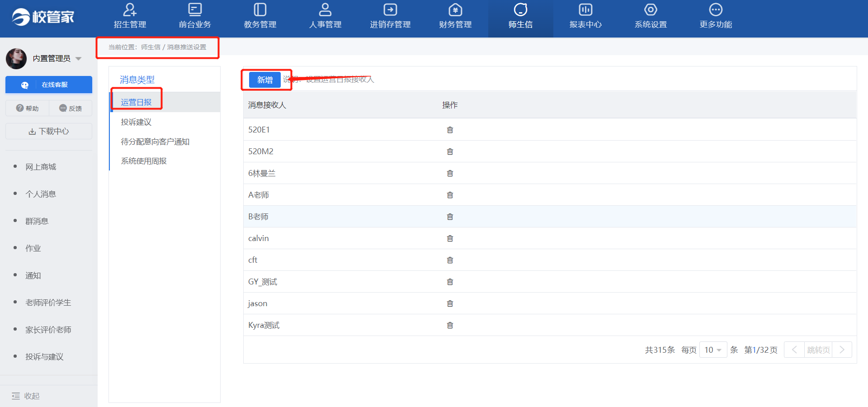Viewport: 868px width, 407px height.
Task: Open 下载中心 download center
Action: 49,131
